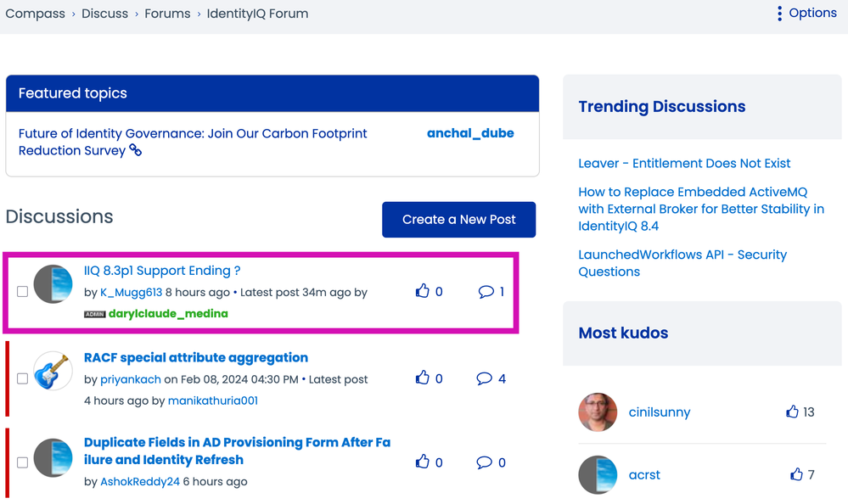
Task: Navigate to Discuss breadcrumb item
Action: (x=105, y=14)
